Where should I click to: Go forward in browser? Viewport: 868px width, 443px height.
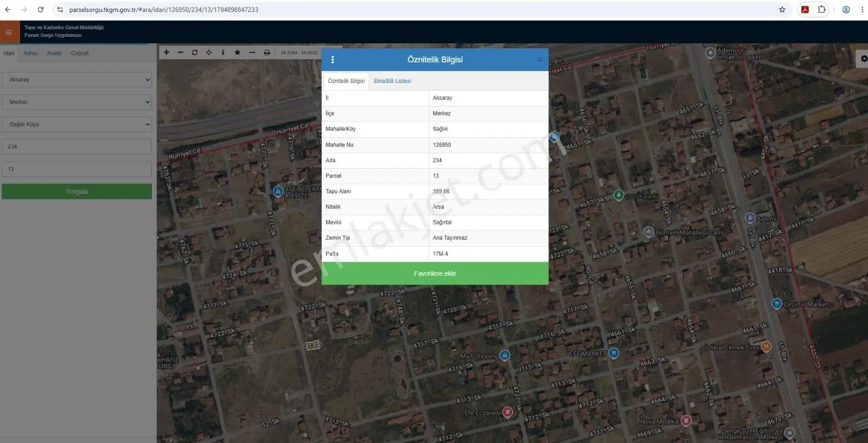point(24,10)
